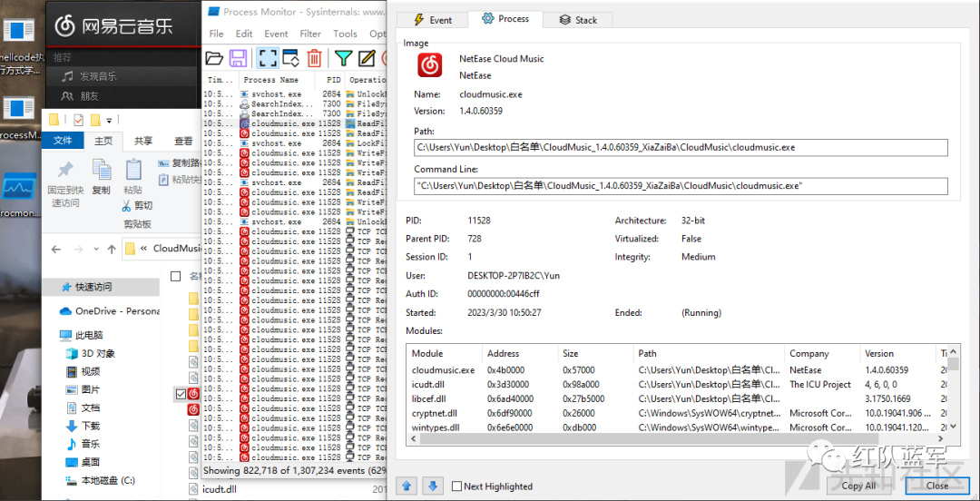Go to previous event with the up arrow
Image resolution: width=980 pixels, height=501 pixels.
[407, 486]
